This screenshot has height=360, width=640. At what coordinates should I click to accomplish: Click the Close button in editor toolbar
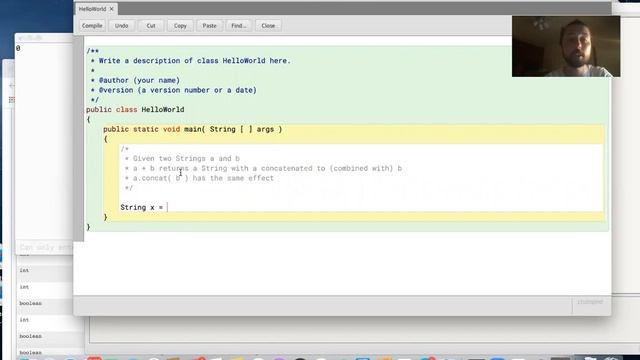point(268,25)
